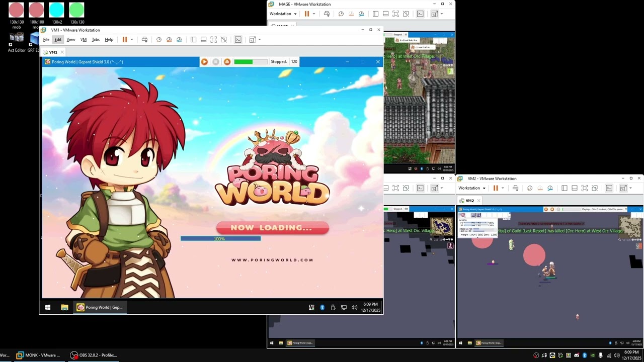Open snapshot manager in MAGE toolbar
The height and width of the screenshot is (362, 644).
click(x=361, y=14)
